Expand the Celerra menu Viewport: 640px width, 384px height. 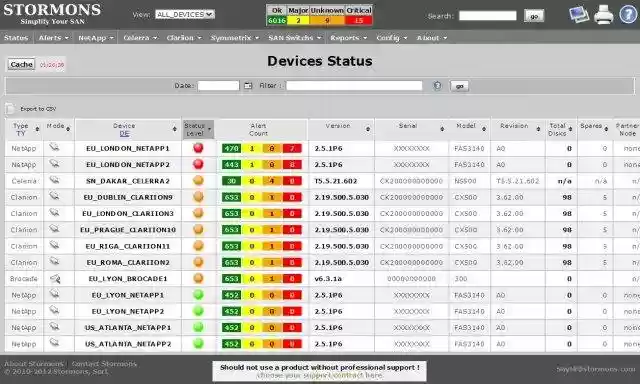click(x=140, y=38)
